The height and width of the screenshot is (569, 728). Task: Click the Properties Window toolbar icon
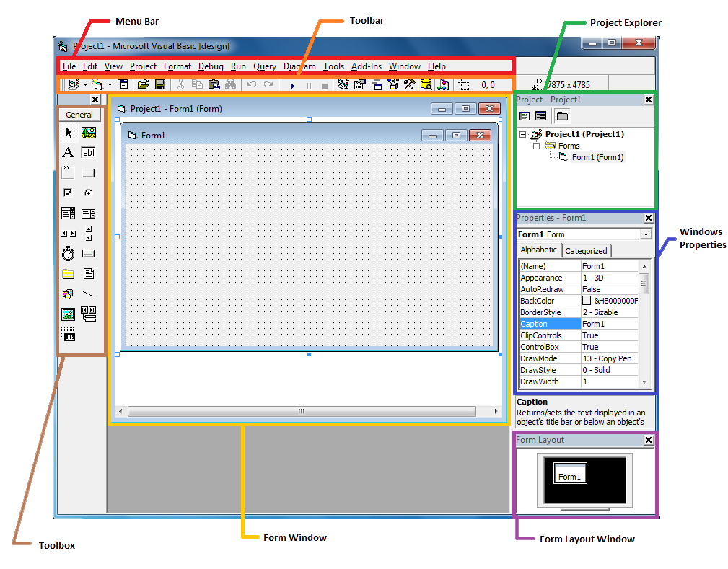tap(360, 84)
